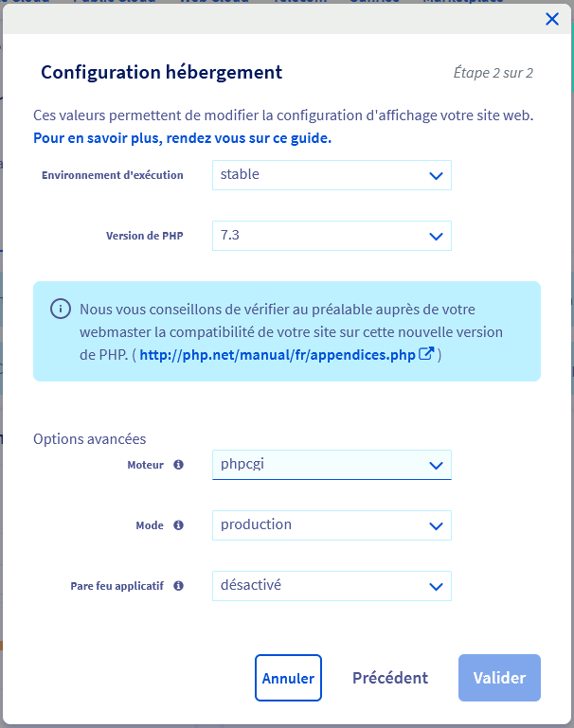Click the 'Étape 2 sur 2' step indicator
Image resolution: width=574 pixels, height=728 pixels.
[493, 73]
